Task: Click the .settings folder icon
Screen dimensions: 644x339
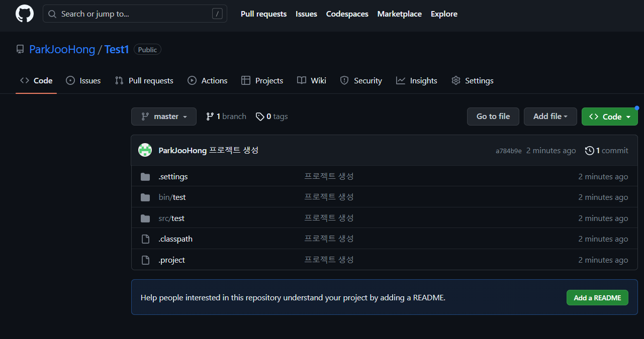Action: (145, 177)
